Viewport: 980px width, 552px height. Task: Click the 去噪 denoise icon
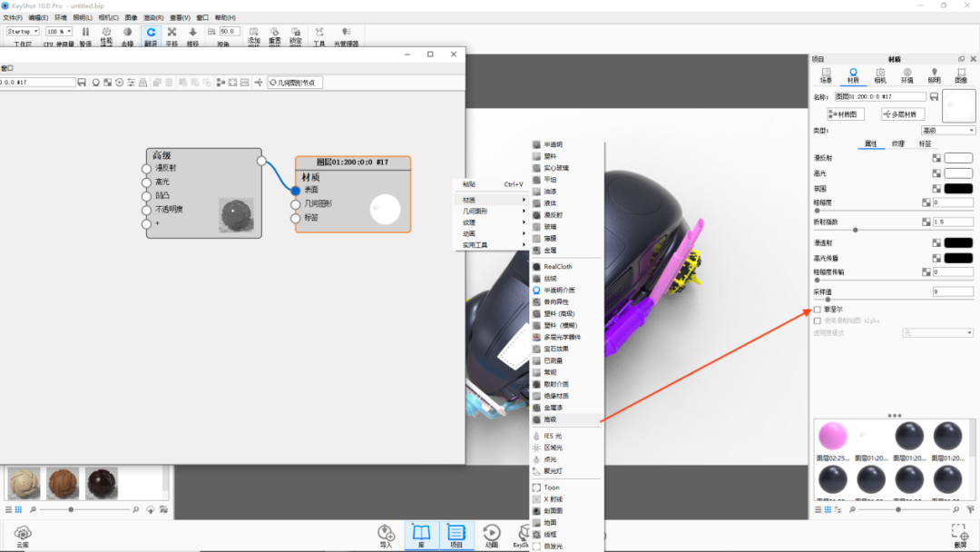coord(128,32)
